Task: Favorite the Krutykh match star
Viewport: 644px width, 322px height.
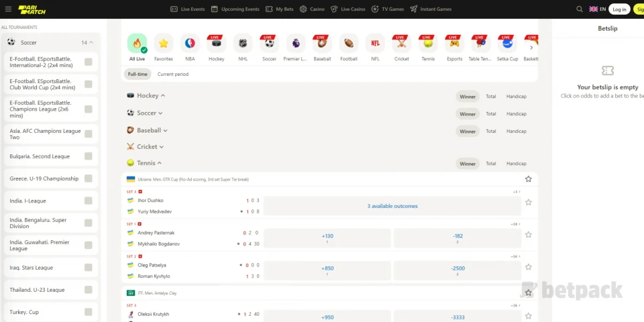Action: point(529,316)
